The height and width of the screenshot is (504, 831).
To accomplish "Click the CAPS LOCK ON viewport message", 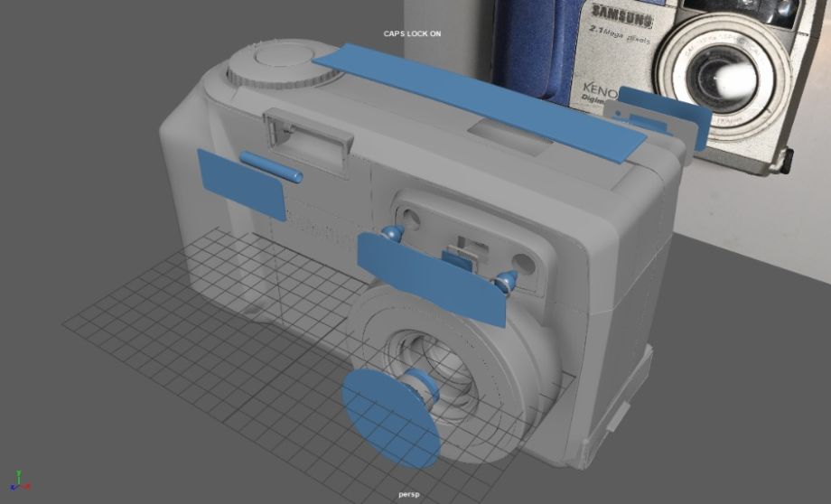I will 412,34.
